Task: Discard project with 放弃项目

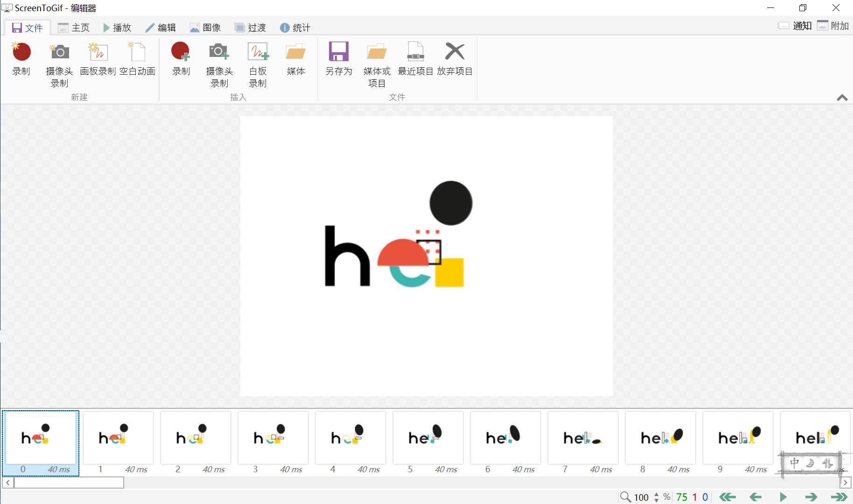Action: (454, 59)
